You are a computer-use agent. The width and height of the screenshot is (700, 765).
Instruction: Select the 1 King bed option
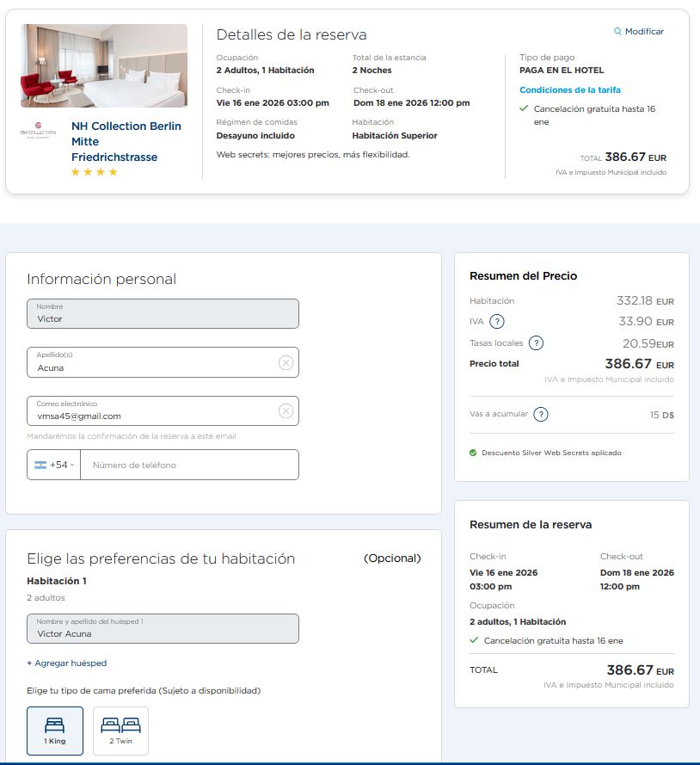pyautogui.click(x=55, y=731)
